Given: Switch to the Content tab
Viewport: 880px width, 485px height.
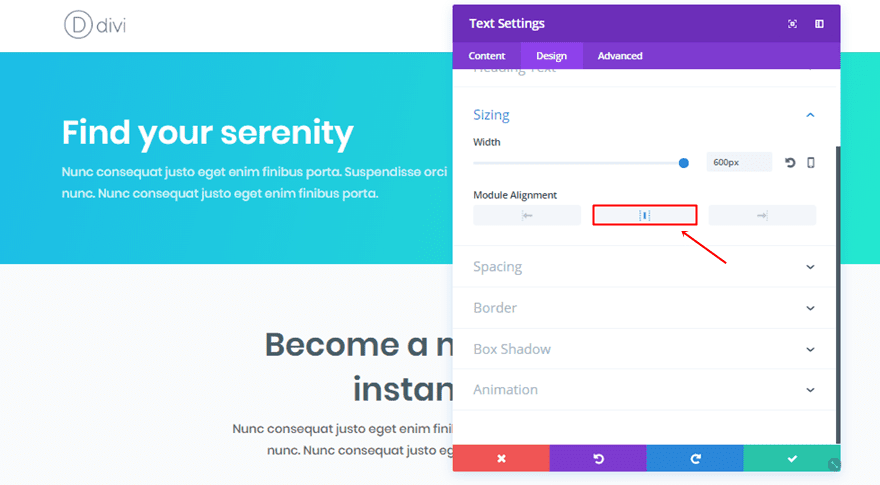Looking at the screenshot, I should pos(487,56).
